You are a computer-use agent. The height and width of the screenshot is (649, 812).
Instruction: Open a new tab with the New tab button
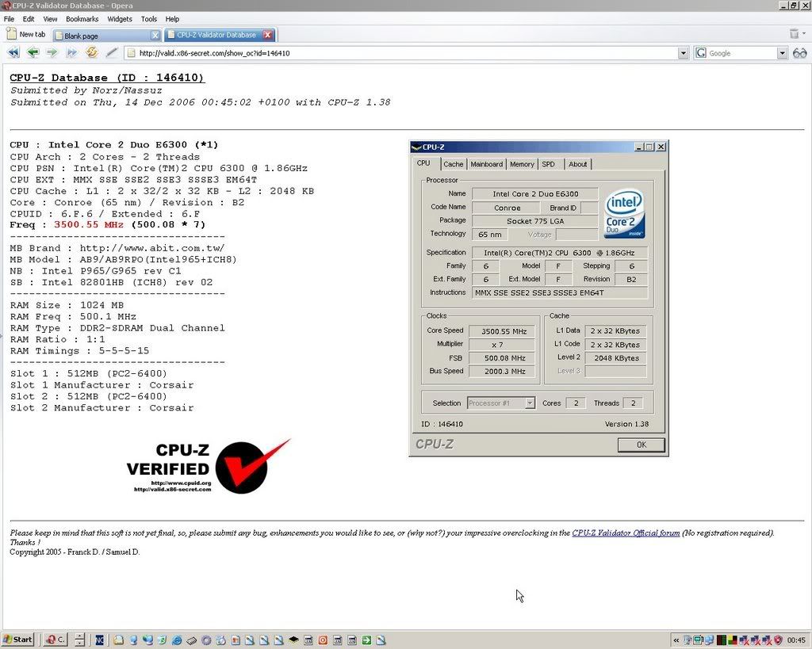click(25, 34)
